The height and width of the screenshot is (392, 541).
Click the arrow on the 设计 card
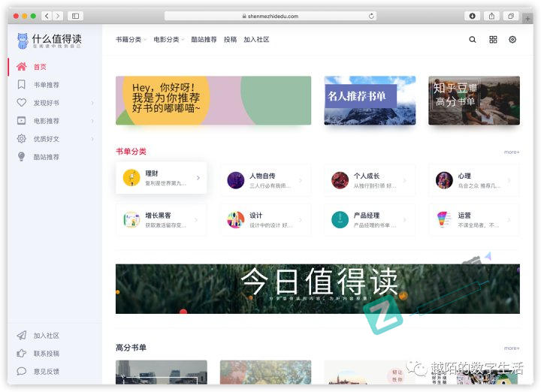[301, 220]
